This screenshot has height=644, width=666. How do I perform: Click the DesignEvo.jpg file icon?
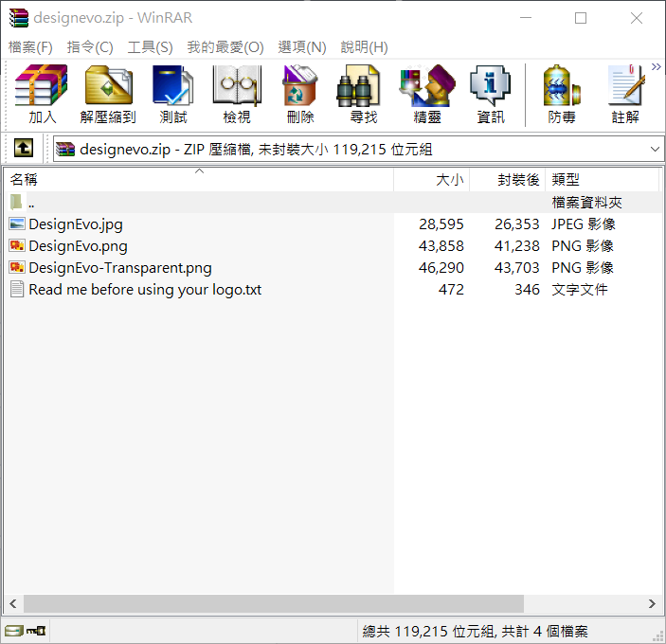(x=17, y=224)
